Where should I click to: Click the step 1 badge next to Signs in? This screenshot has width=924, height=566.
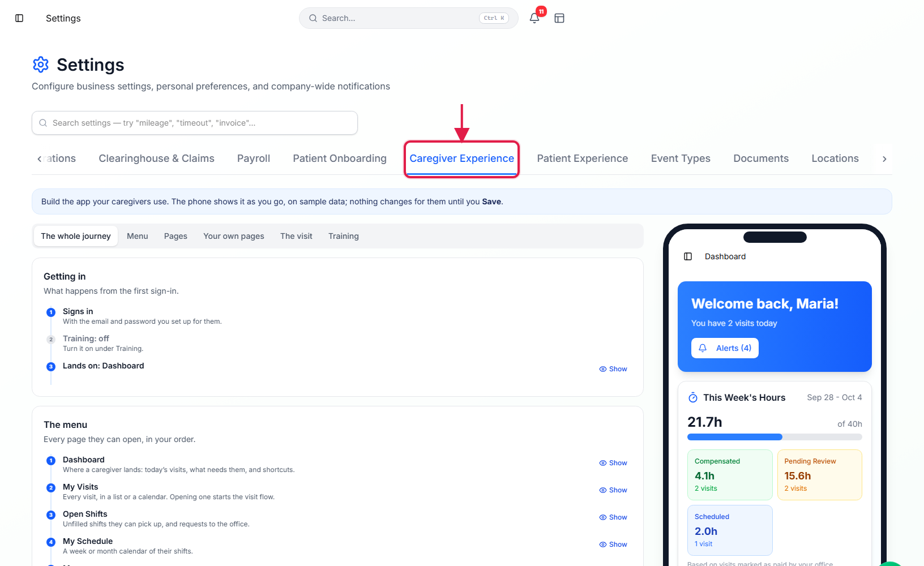(51, 312)
